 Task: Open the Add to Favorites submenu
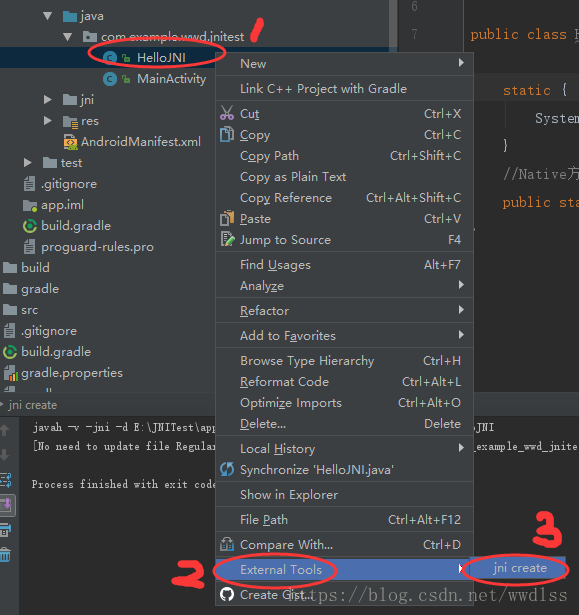(x=344, y=335)
